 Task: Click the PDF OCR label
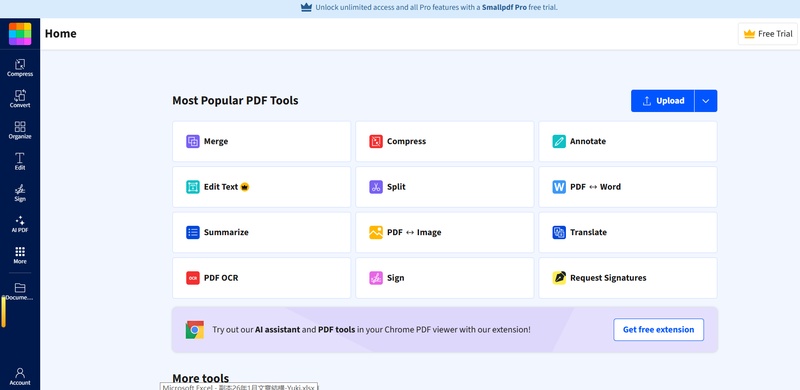click(221, 278)
